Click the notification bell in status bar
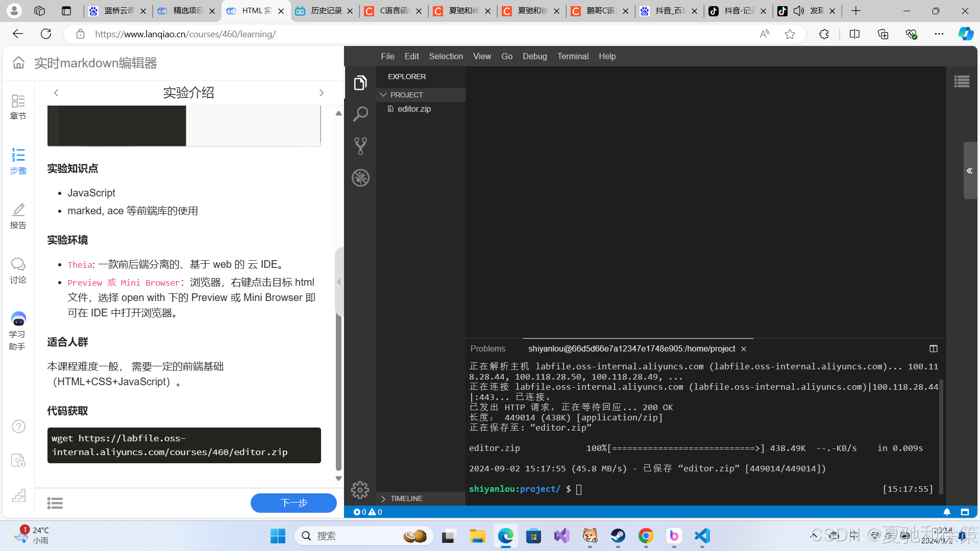Image resolution: width=980 pixels, height=551 pixels. tap(947, 512)
